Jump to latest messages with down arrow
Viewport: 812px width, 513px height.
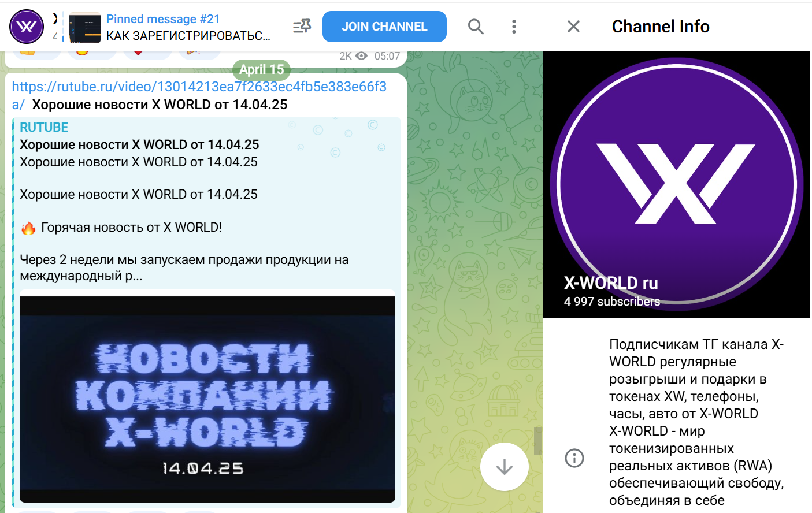point(505,467)
